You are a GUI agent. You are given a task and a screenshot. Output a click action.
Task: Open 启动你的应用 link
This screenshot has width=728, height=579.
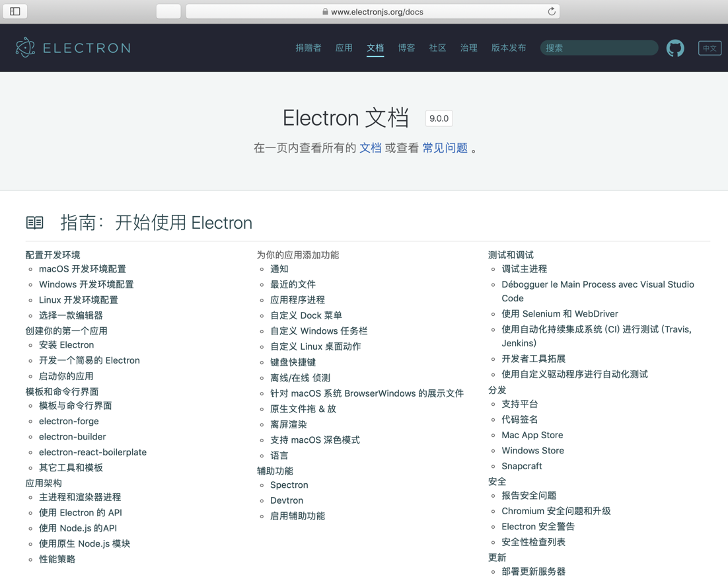coord(67,376)
